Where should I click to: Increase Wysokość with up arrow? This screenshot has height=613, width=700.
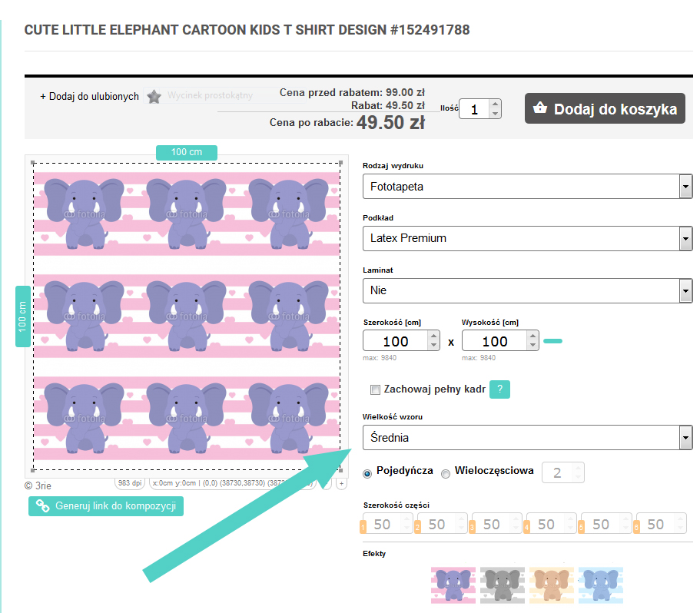pos(532,336)
